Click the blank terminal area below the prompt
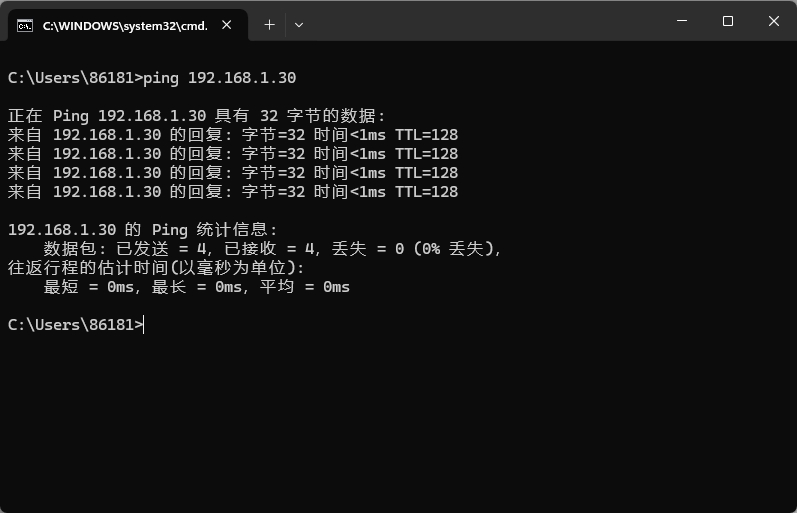The image size is (797, 513). coord(400,420)
